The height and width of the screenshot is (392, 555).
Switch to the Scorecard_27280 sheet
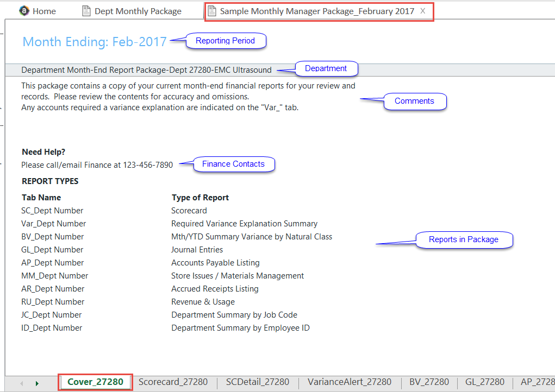pos(173,382)
